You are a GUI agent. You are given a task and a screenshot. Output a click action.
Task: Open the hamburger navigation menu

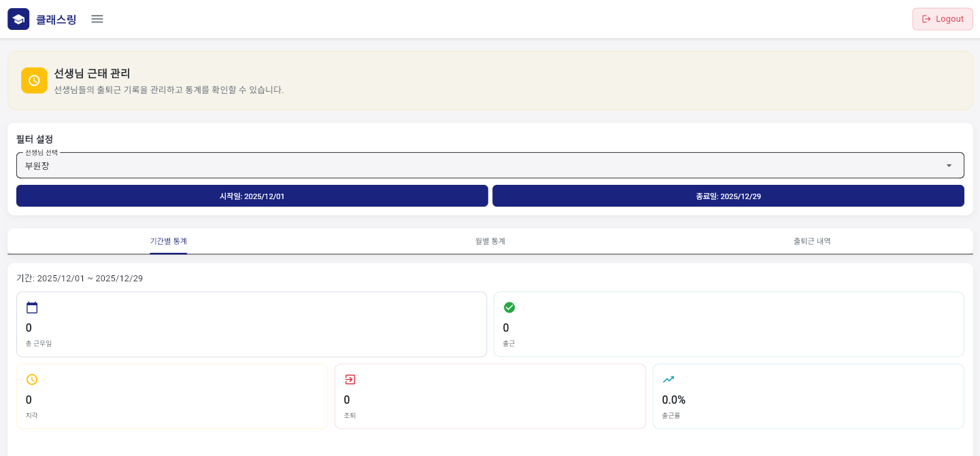point(97,19)
